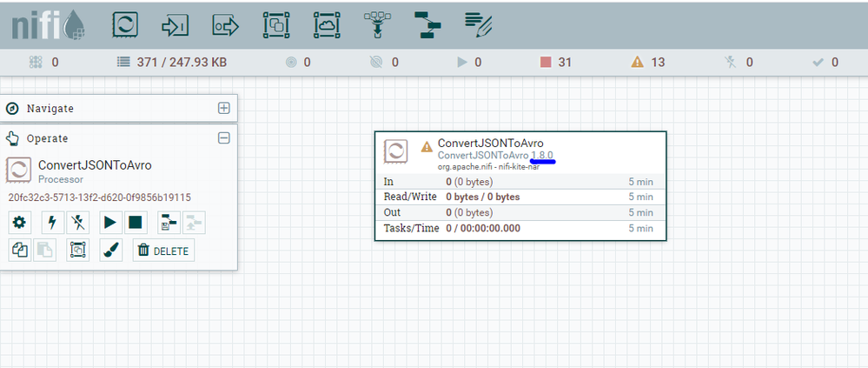Viewport: 868px width, 368px height.
Task: Disable the selected component
Action: pyautogui.click(x=78, y=222)
